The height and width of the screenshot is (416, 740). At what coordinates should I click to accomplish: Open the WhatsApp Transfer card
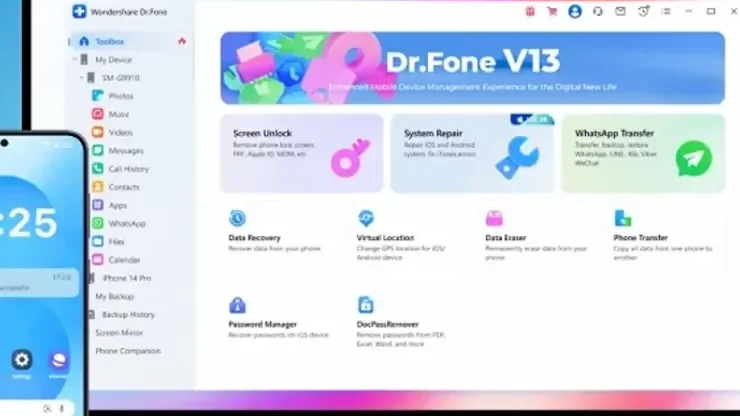tap(643, 153)
